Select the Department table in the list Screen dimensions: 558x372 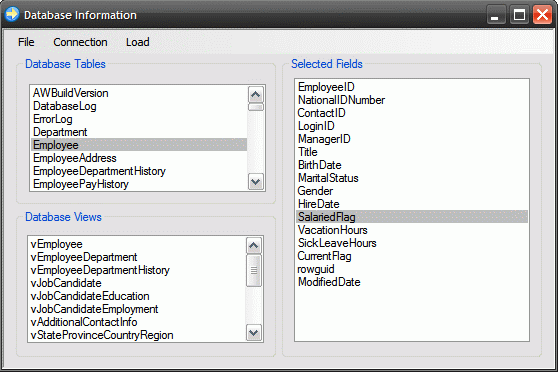click(x=139, y=132)
